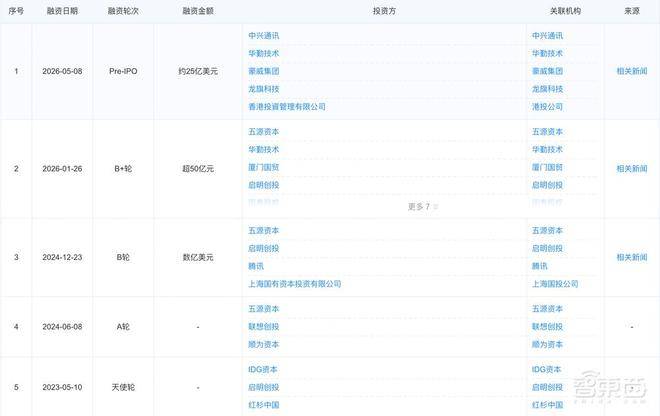Open 腾讯 in the 关联机构 column
Screen dimensions: 660x416
(540, 266)
